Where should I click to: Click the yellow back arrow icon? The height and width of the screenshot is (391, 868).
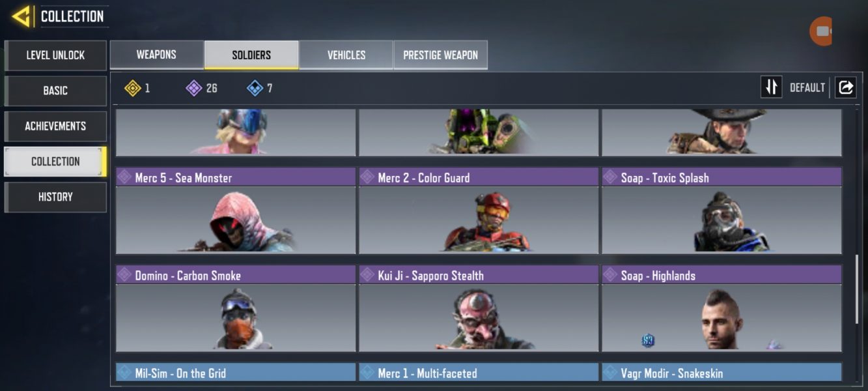click(21, 16)
